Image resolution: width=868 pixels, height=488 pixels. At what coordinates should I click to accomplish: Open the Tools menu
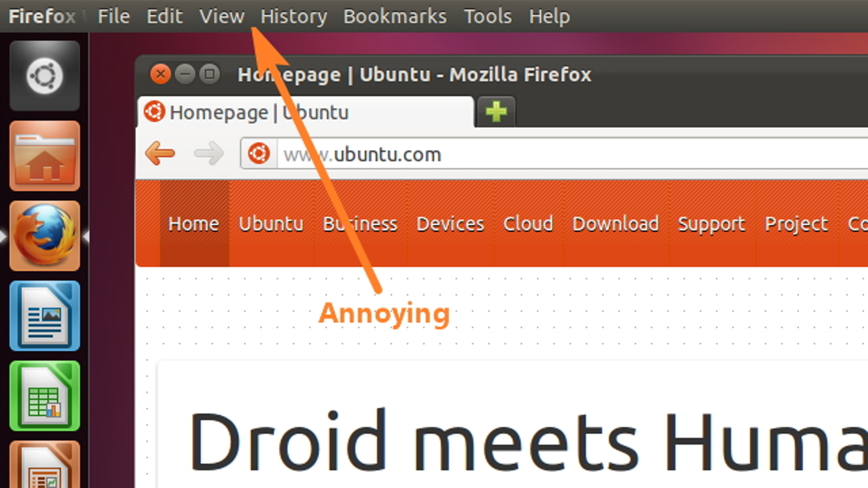click(x=488, y=16)
